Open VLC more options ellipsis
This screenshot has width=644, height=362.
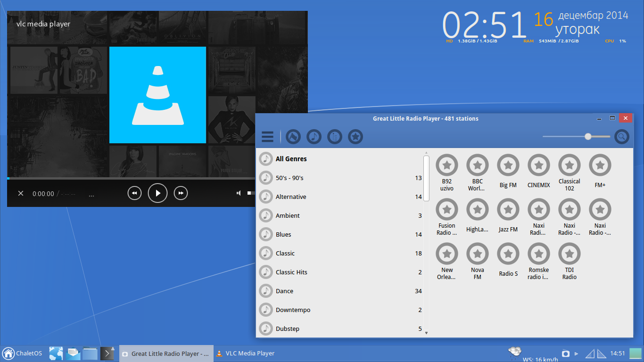(x=91, y=195)
